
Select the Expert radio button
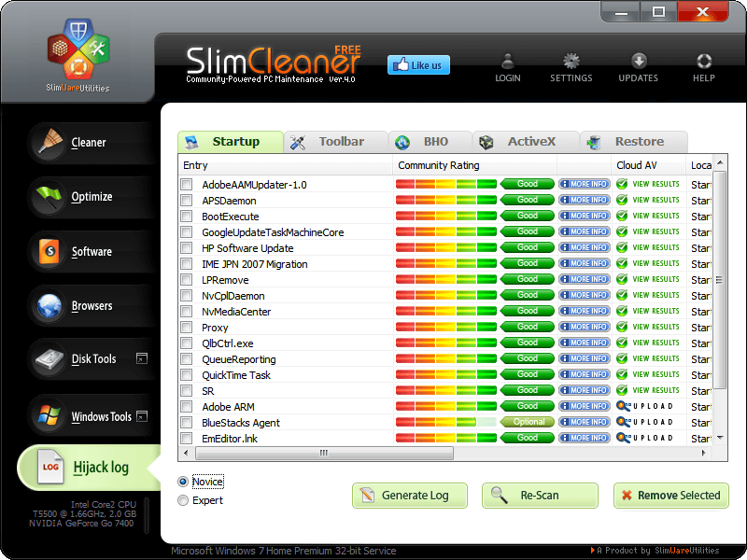[x=183, y=500]
